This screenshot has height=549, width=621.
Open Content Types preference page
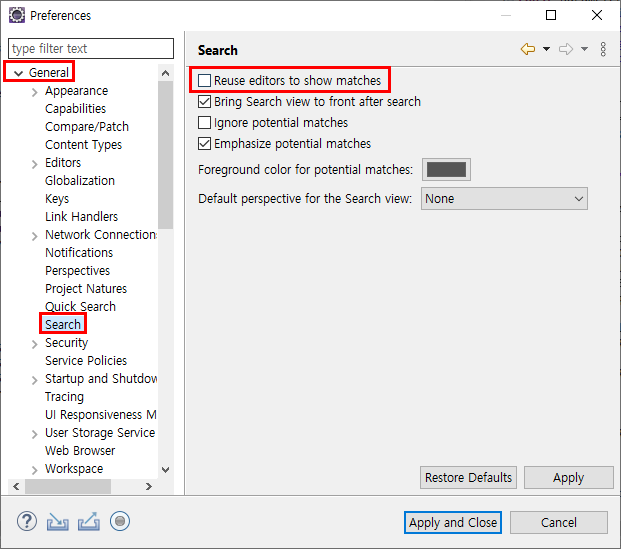(83, 145)
